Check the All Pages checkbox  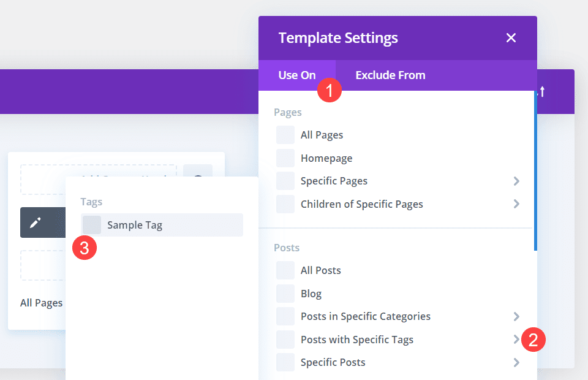[x=285, y=135]
